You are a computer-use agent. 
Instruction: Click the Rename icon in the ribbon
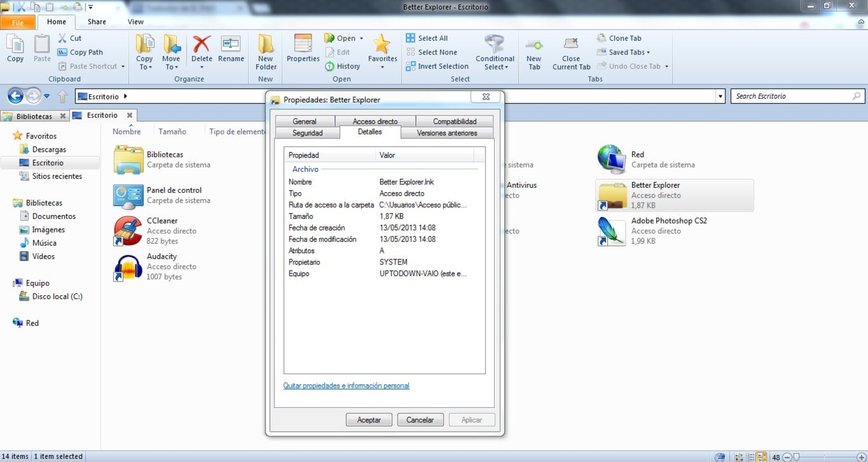(x=231, y=45)
